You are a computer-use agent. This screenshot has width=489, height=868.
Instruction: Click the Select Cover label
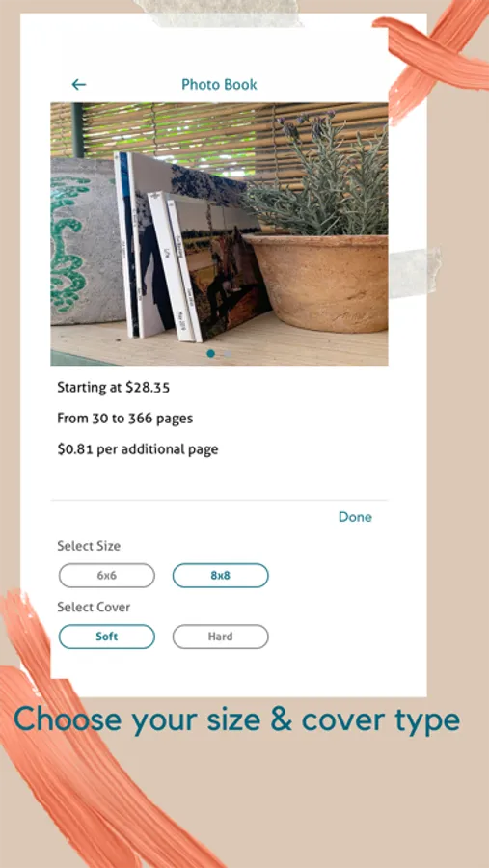(x=94, y=608)
